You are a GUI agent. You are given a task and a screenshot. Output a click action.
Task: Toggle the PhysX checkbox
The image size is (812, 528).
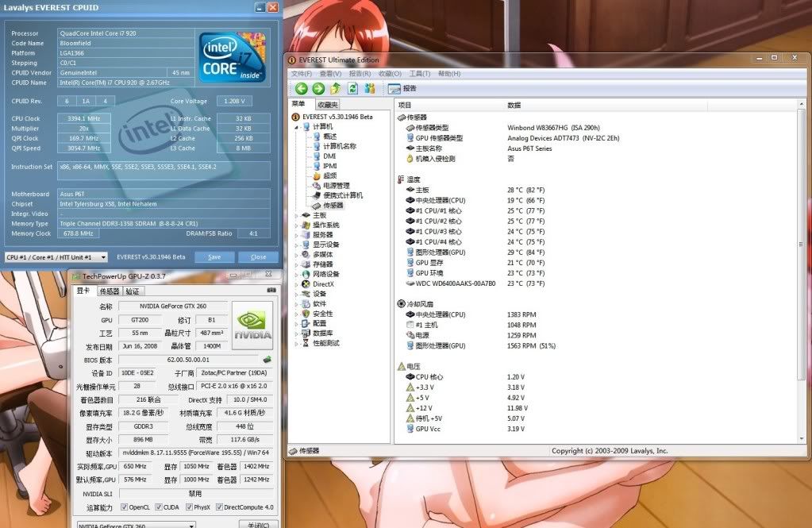190,507
